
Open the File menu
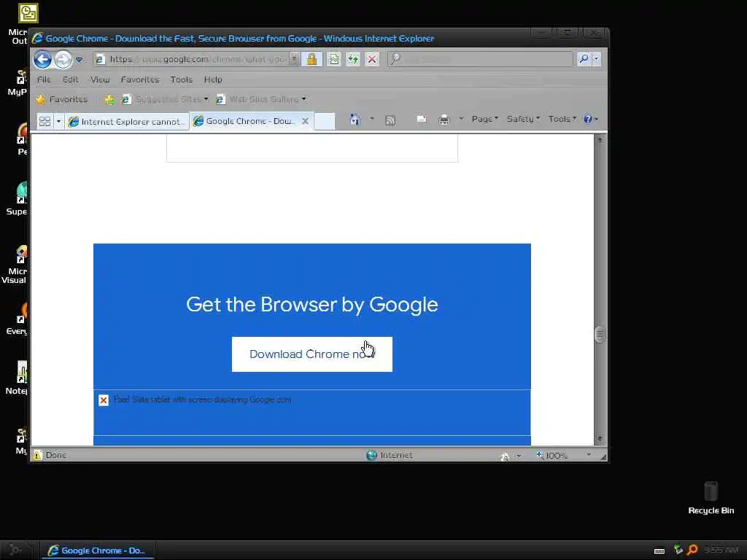point(43,79)
